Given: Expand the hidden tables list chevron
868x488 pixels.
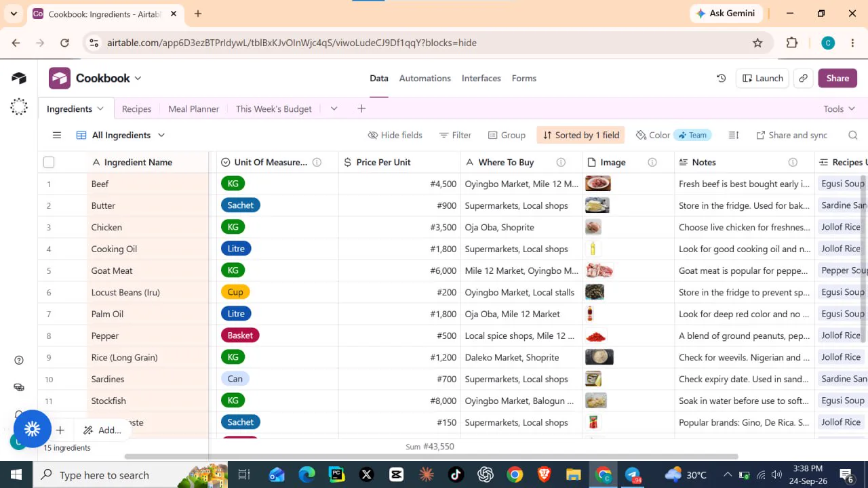Looking at the screenshot, I should pos(334,108).
